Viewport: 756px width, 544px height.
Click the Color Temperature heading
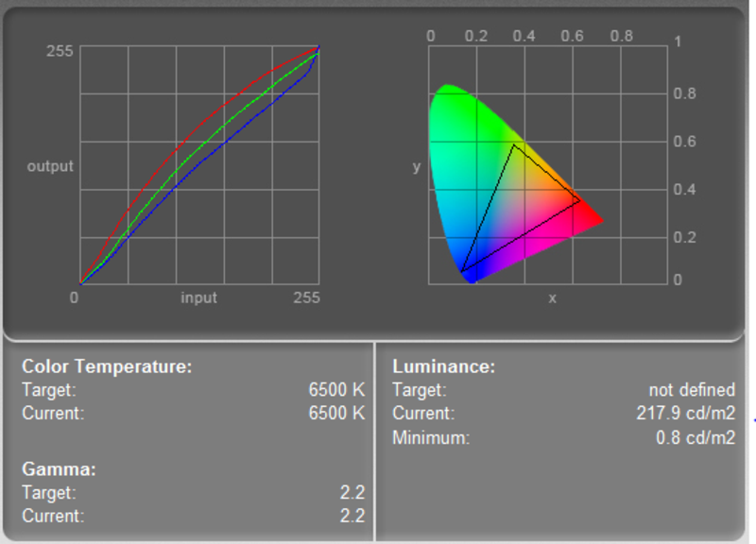tap(107, 366)
